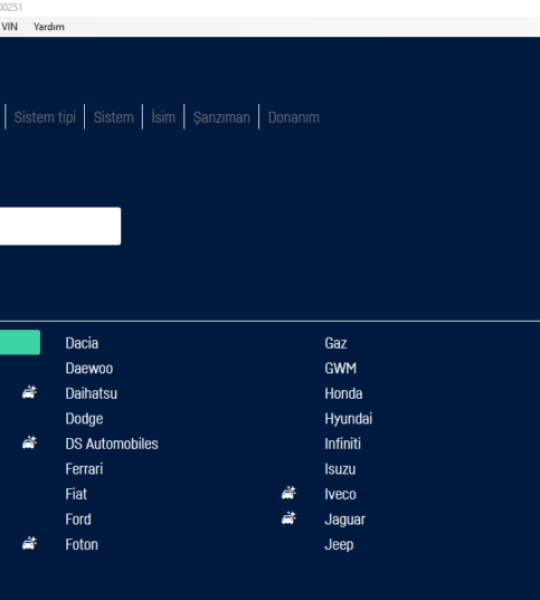Select the Sistem breadcrumb step
540x600 pixels.
click(x=114, y=117)
